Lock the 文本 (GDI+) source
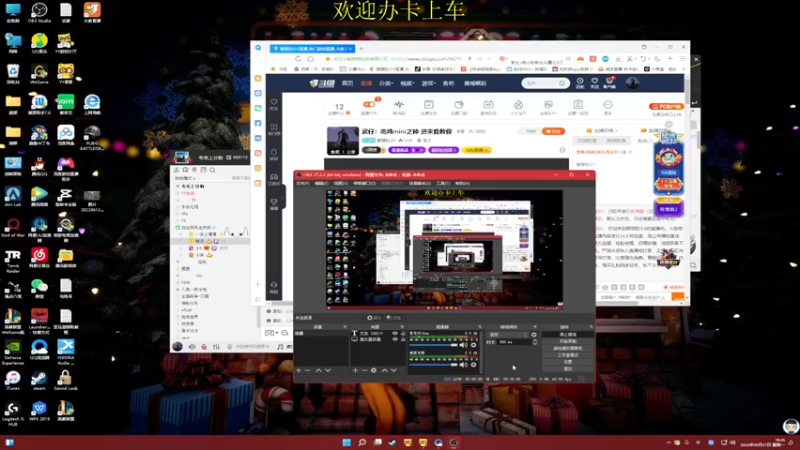This screenshot has height=450, width=800. point(403,334)
